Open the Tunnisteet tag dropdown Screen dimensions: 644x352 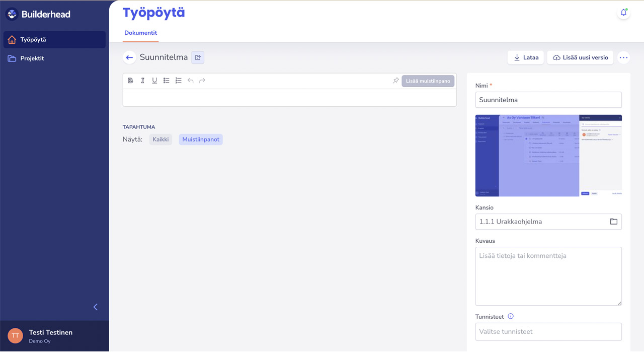548,332
